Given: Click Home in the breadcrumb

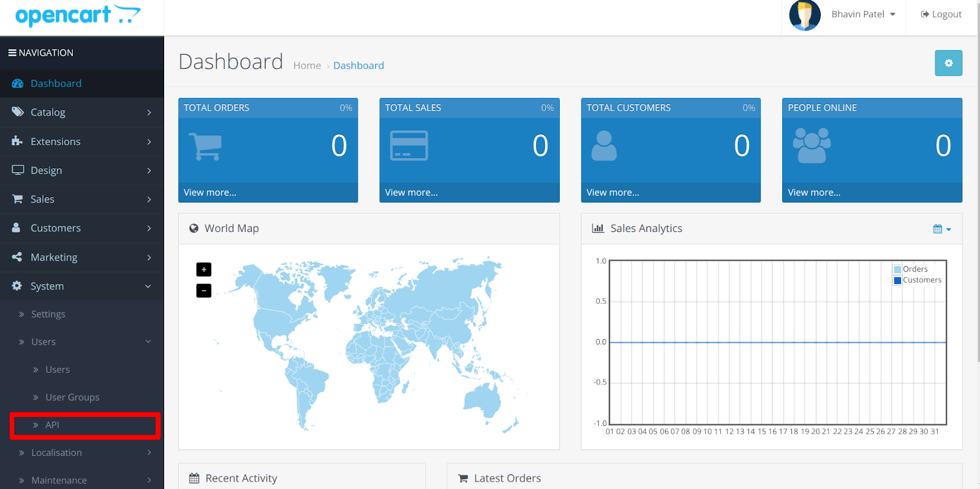Looking at the screenshot, I should tap(307, 65).
